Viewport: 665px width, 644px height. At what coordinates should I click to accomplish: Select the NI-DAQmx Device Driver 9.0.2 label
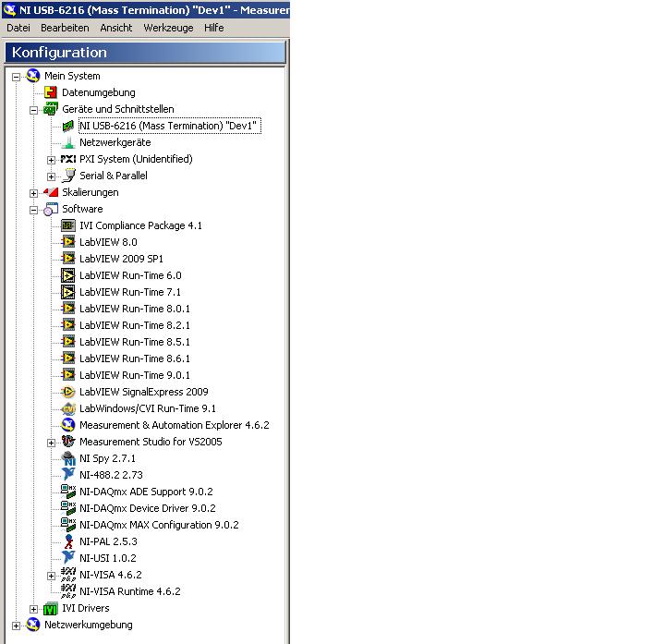[x=148, y=508]
